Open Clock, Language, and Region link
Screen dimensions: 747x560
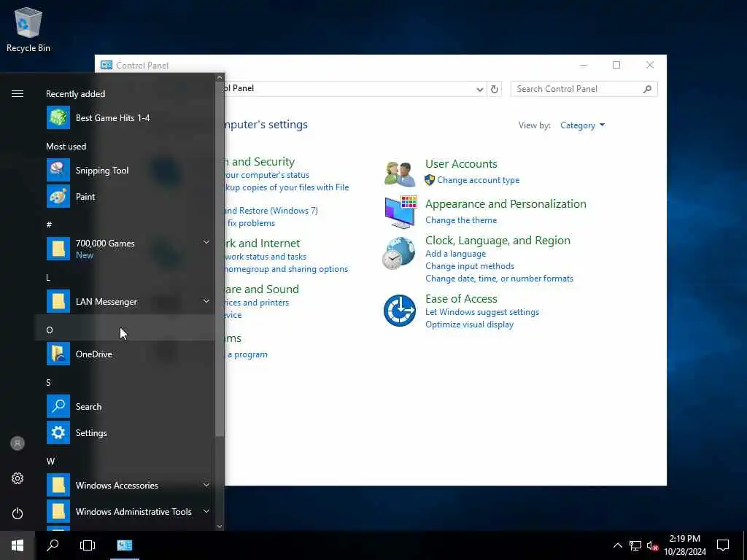[498, 241]
